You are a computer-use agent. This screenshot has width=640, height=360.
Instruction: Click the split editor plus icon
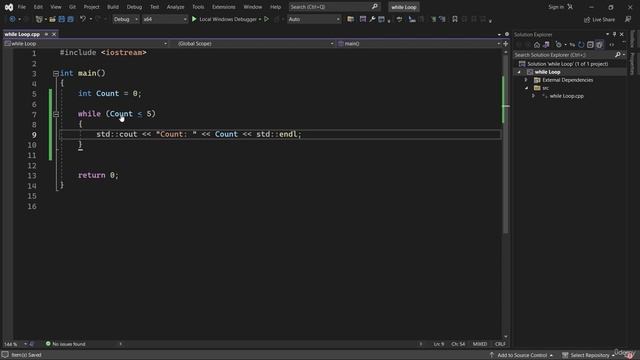(506, 43)
